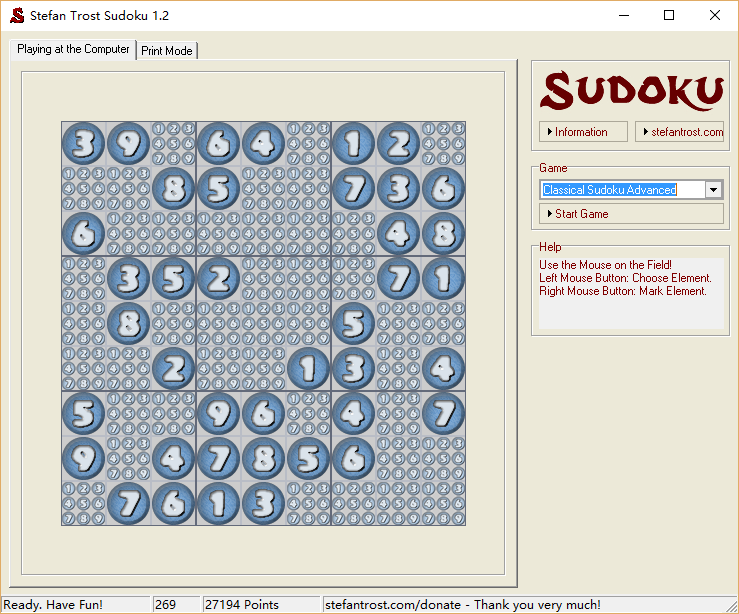Click the stefantrost.com/donate status bar text
Screen dimensions: 739x614
(x=463, y=605)
